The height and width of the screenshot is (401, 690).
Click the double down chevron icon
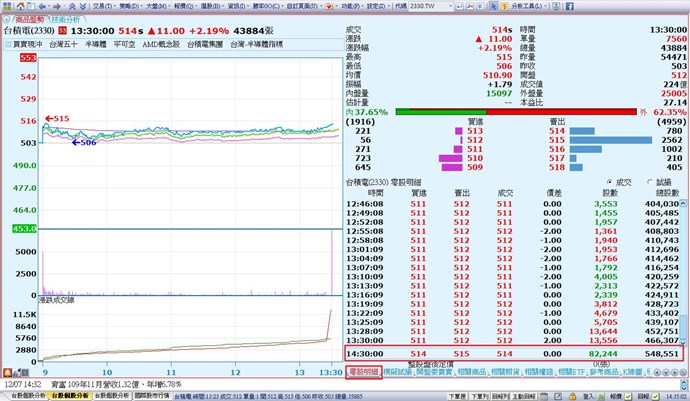83,6
